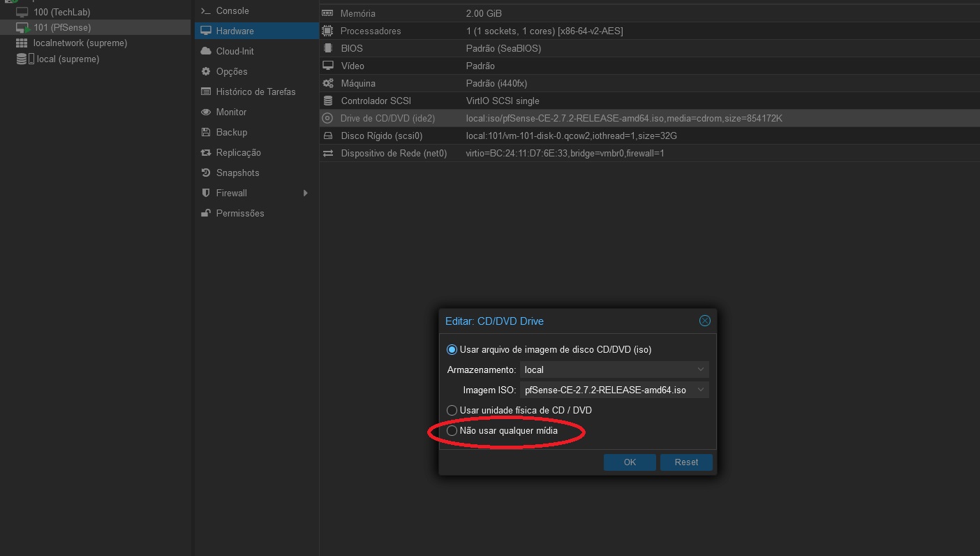Click the Dispositivo de Rede arrows icon
The width and height of the screenshot is (980, 556).
pos(327,153)
